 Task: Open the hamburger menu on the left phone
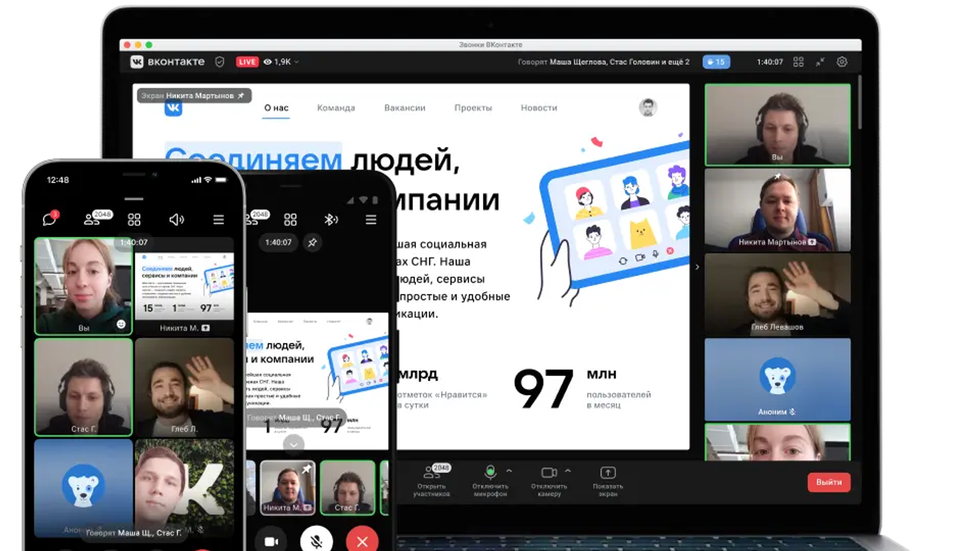pyautogui.click(x=219, y=219)
